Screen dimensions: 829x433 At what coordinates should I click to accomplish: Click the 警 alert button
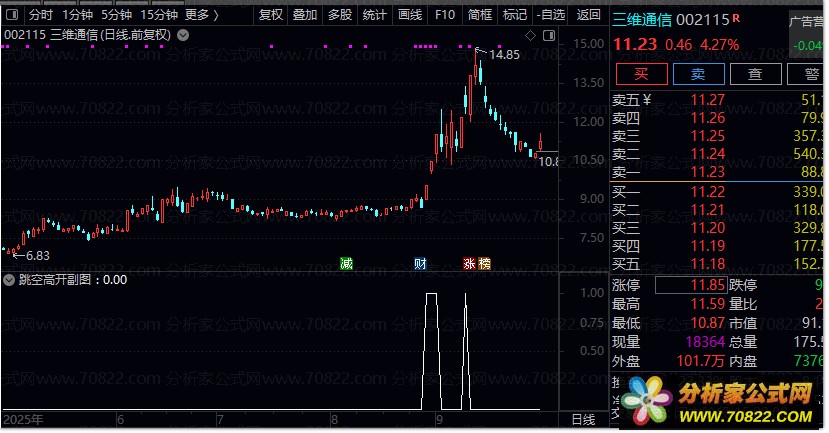807,74
